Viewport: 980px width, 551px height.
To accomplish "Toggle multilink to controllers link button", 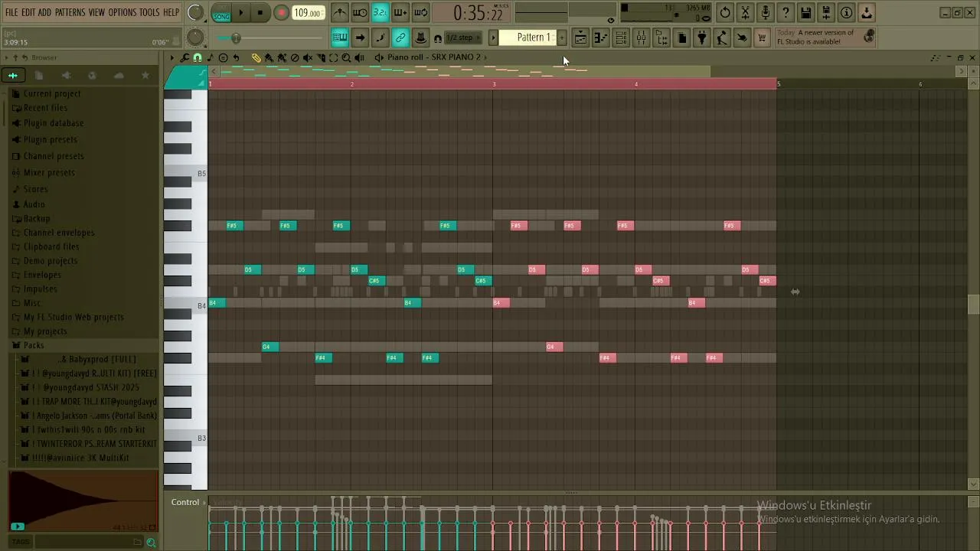I will point(400,37).
